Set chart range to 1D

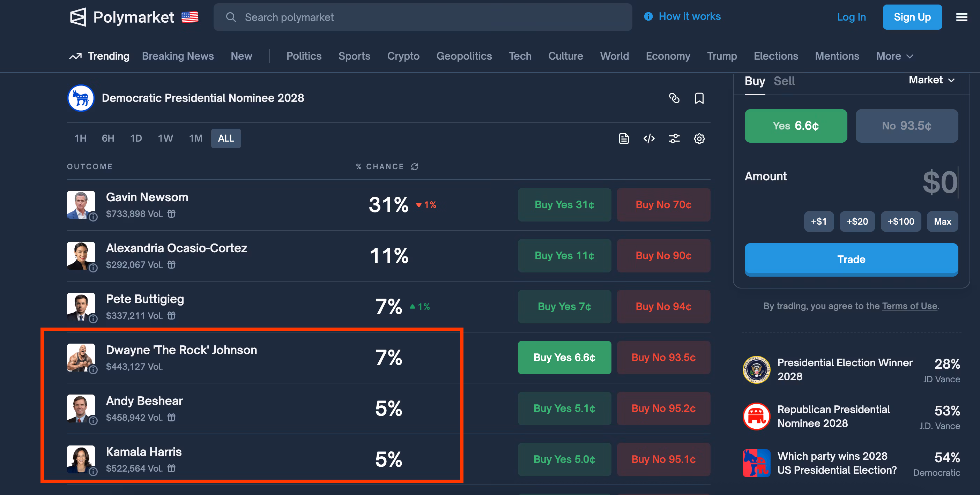tap(136, 138)
